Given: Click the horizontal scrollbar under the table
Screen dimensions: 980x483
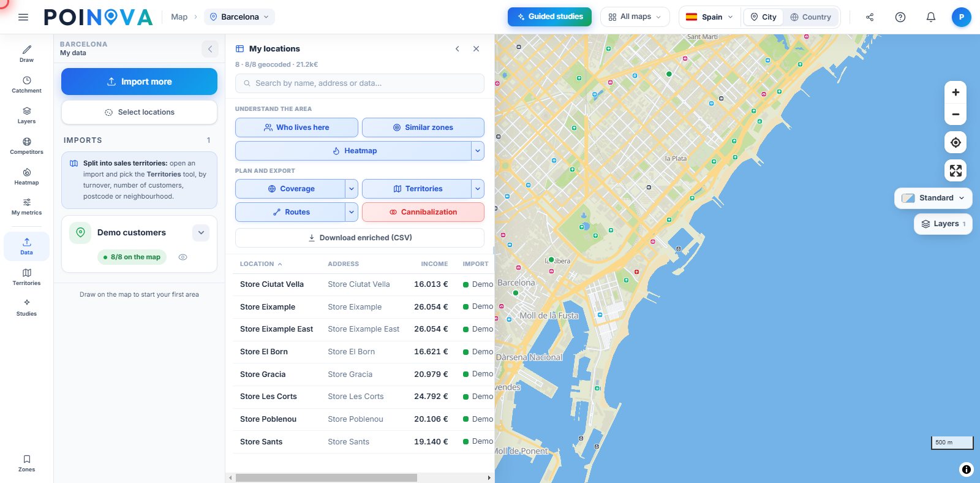Looking at the screenshot, I should pyautogui.click(x=326, y=477).
